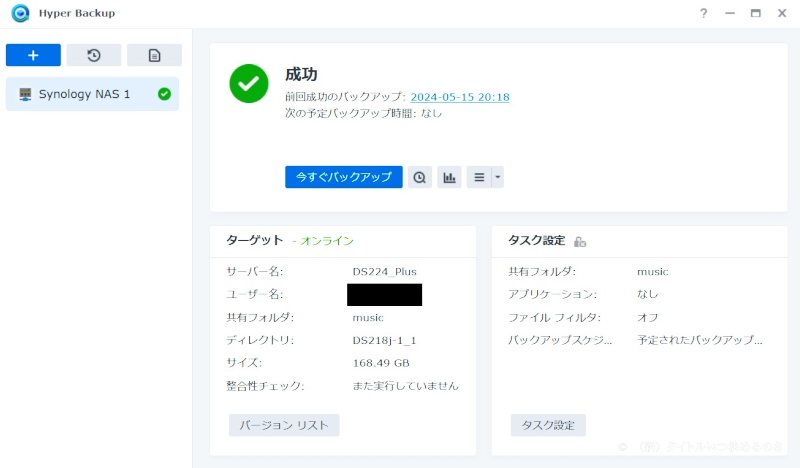Click the 成功 status heading

[x=301, y=75]
